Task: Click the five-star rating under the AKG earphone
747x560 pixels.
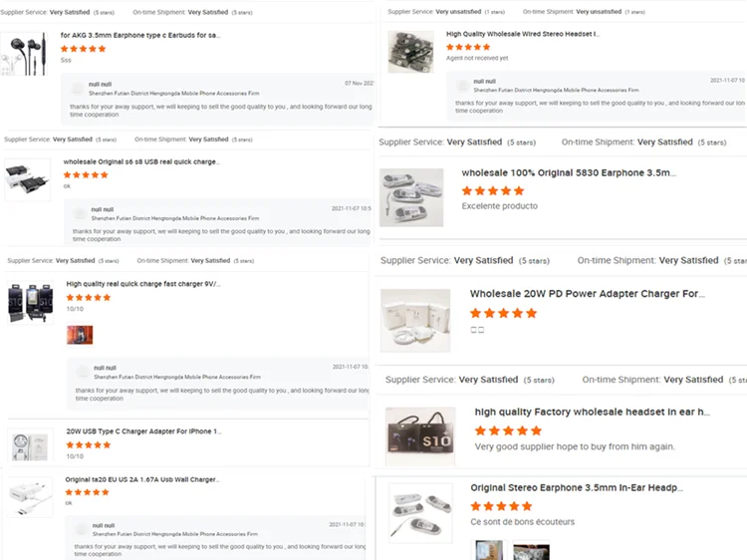Action: 83,49
